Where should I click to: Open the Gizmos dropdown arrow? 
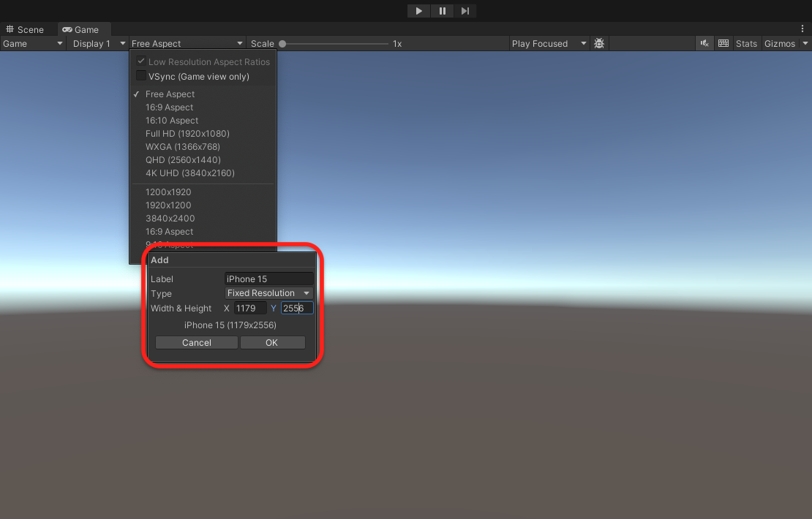pos(805,43)
